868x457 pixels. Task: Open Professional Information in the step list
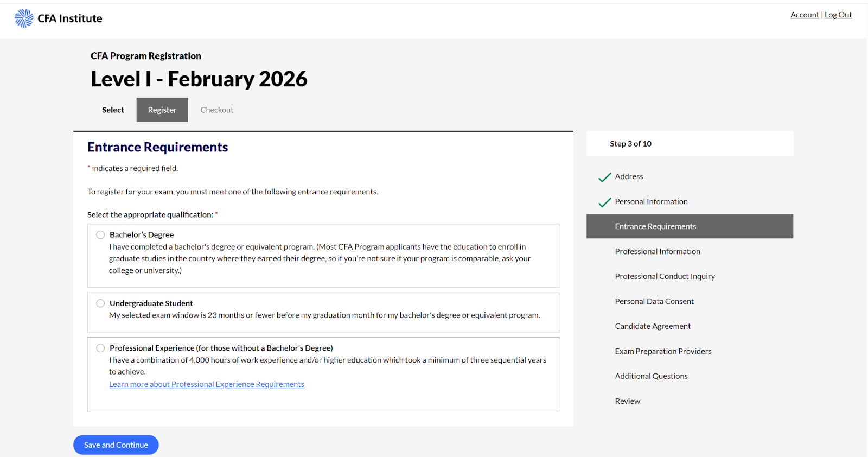[x=658, y=251]
